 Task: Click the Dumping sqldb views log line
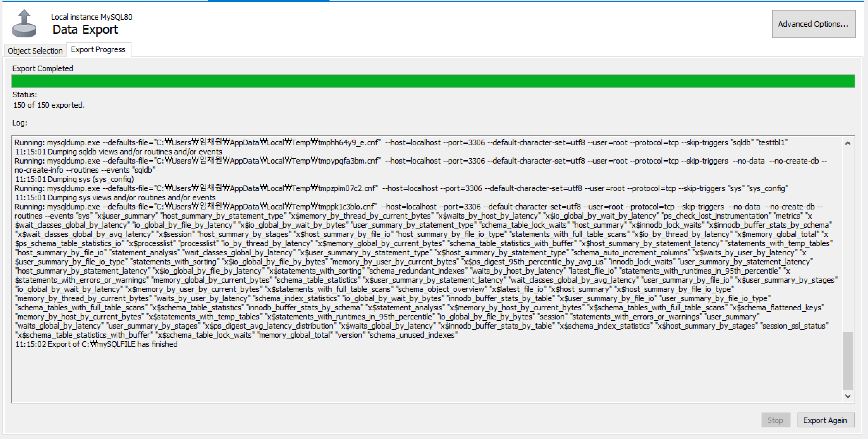(118, 152)
